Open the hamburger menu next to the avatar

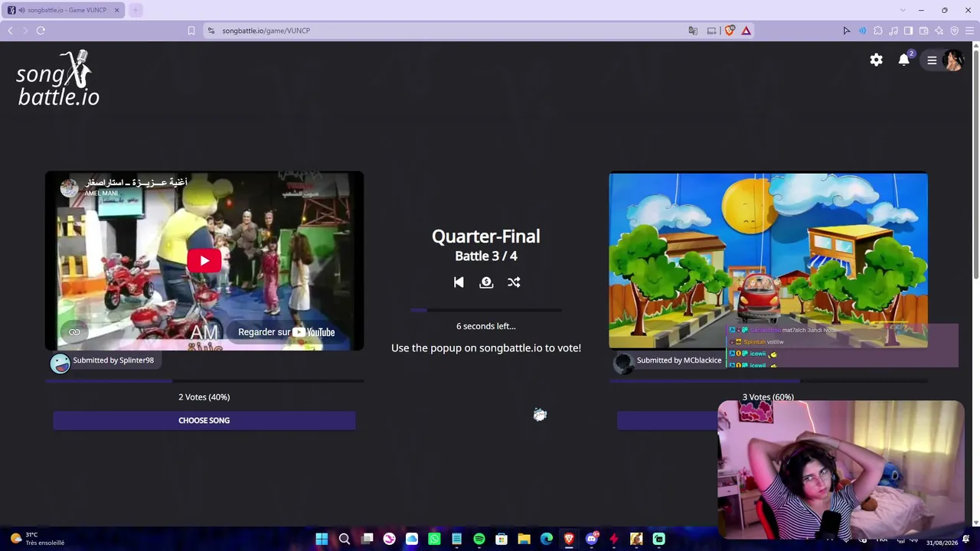pyautogui.click(x=932, y=60)
